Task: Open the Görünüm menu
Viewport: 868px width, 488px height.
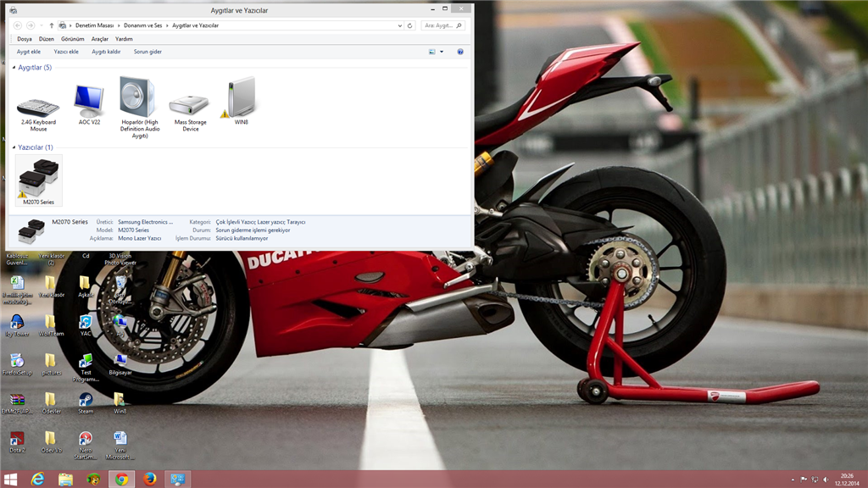Action: [73, 39]
